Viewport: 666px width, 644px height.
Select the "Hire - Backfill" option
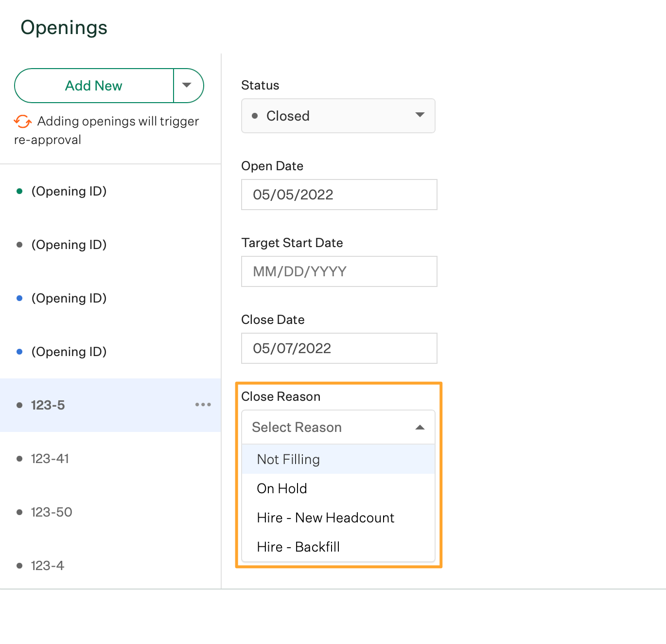298,546
